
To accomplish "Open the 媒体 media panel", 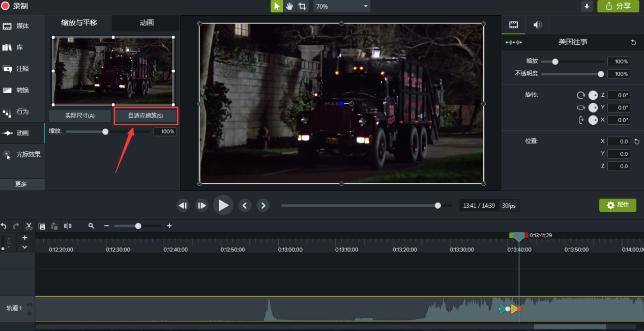I will [22, 26].
